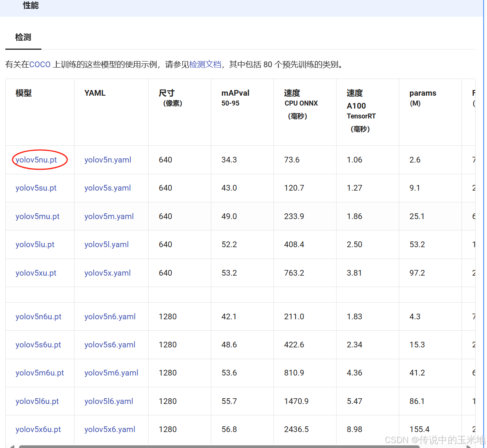Select the 检测 tab
Image resolution: width=487 pixels, height=448 pixels.
pyautogui.click(x=23, y=37)
